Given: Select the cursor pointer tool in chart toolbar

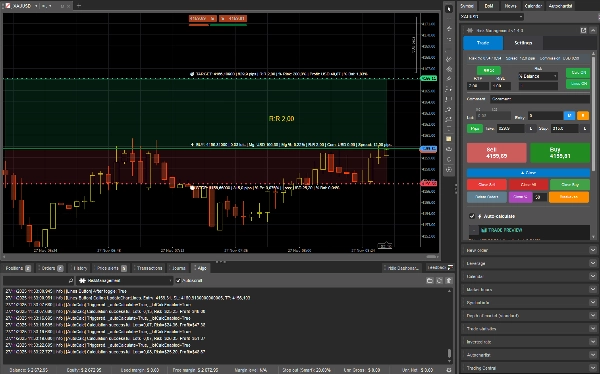Looking at the screenshot, I should [x=449, y=9].
